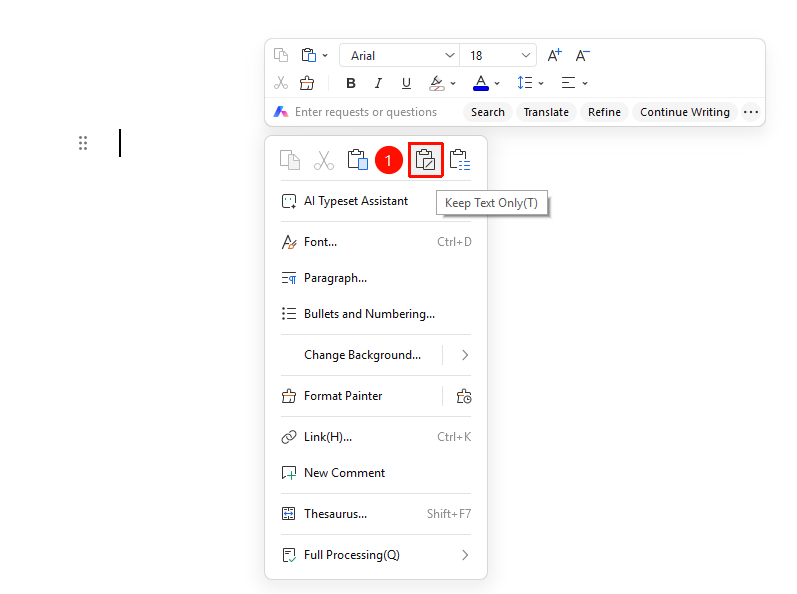Screen dimensions: 797x594
Task: Click Keep Text Only paste icon
Action: coord(425,160)
